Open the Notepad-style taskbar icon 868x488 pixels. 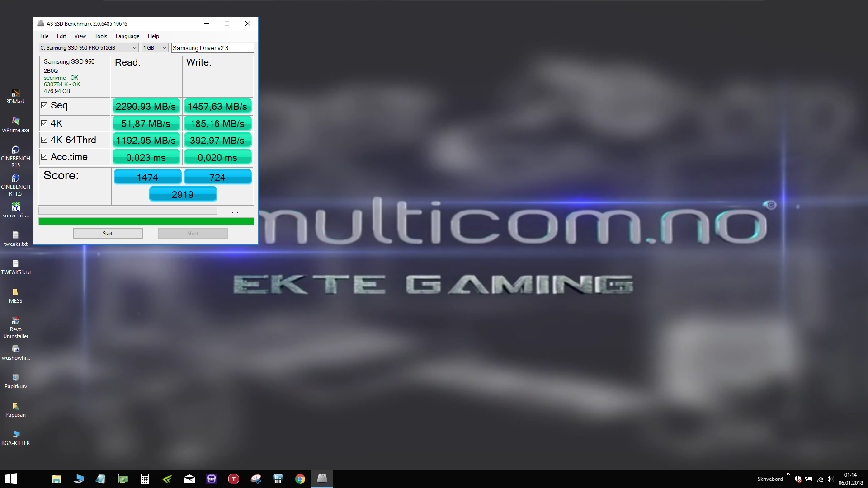(x=100, y=479)
